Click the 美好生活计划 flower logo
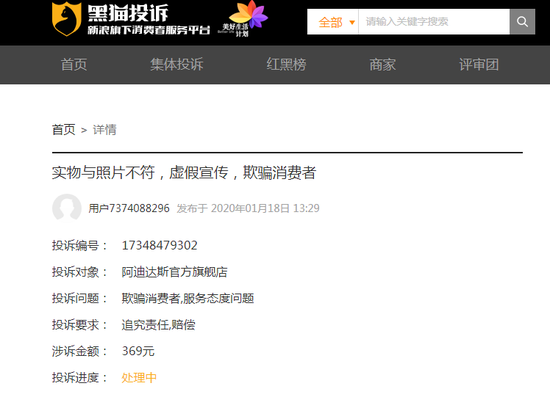 click(243, 19)
